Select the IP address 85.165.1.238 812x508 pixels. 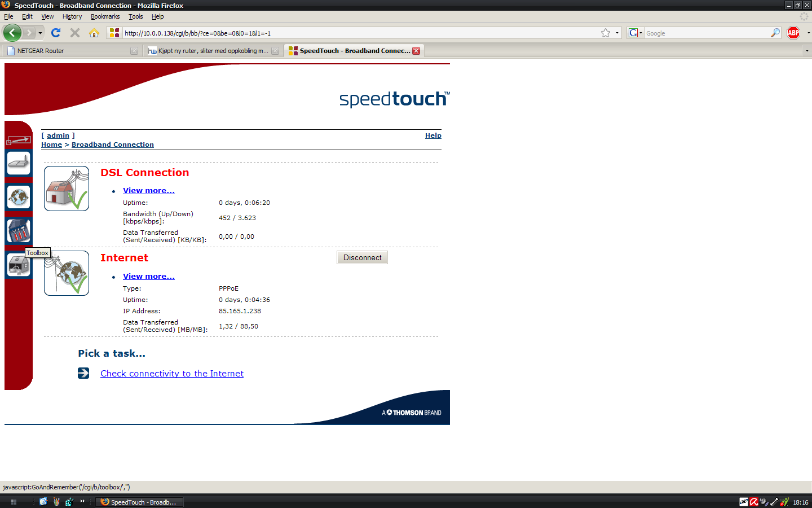pos(240,311)
